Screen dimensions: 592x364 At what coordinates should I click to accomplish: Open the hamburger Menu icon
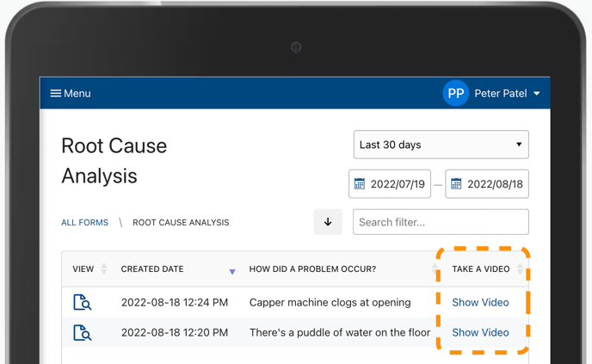[x=55, y=93]
